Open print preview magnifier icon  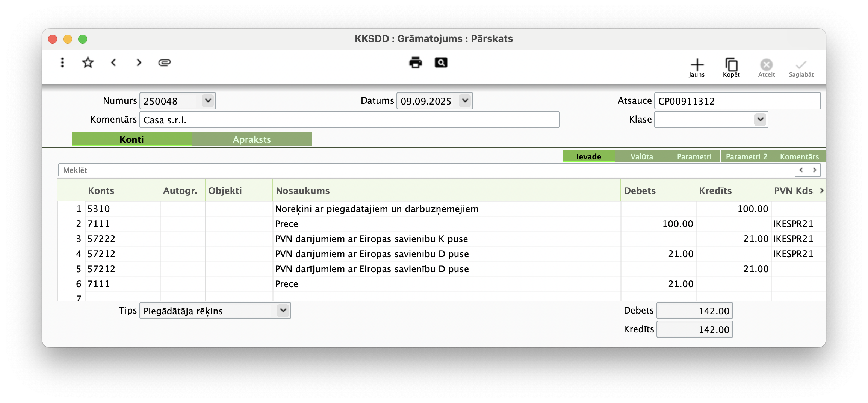pos(441,62)
